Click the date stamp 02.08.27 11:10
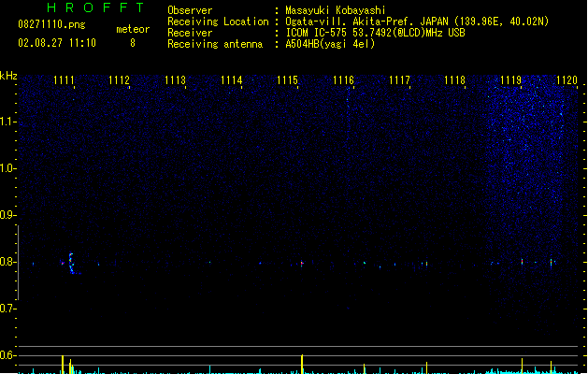The height and width of the screenshot is (374, 588). [57, 43]
